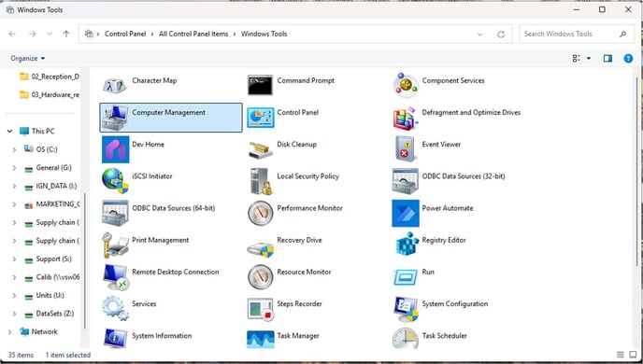Open the Disk Cleanup icon

click(x=260, y=149)
